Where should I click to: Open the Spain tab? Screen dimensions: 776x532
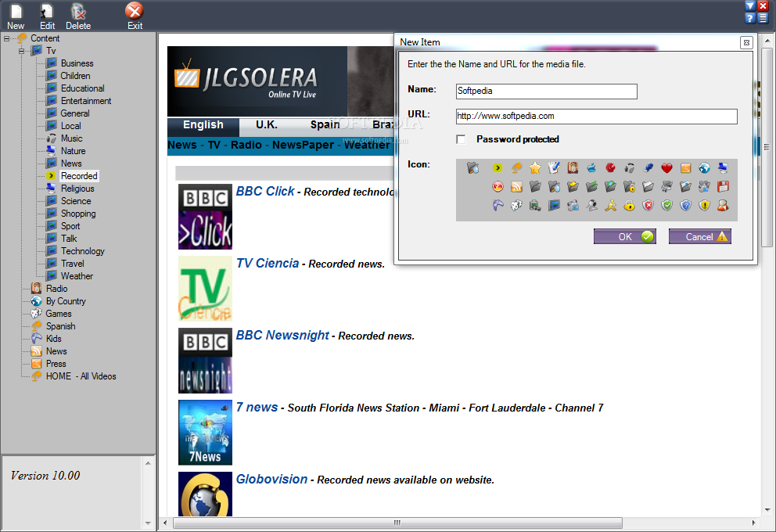tap(325, 125)
